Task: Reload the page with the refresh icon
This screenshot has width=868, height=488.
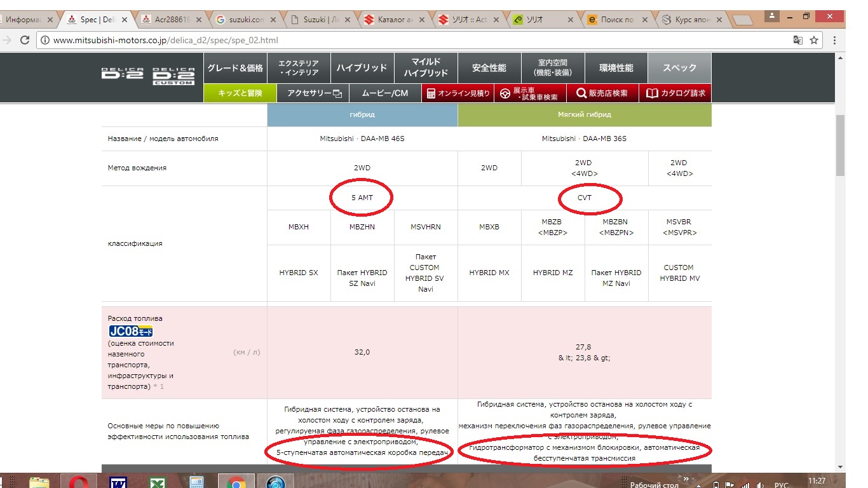Action: click(25, 40)
